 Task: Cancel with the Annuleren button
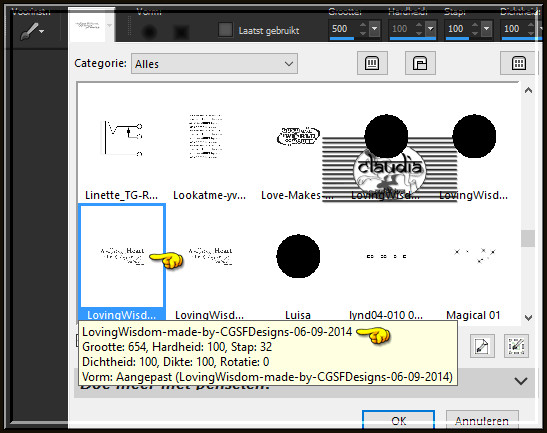[482, 420]
